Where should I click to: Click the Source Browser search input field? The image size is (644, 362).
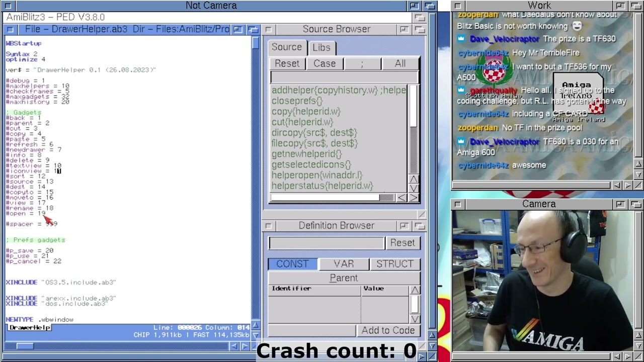[x=344, y=77]
